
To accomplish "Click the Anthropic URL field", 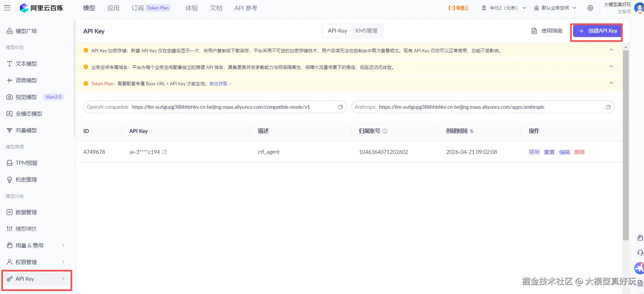I will pos(483,107).
